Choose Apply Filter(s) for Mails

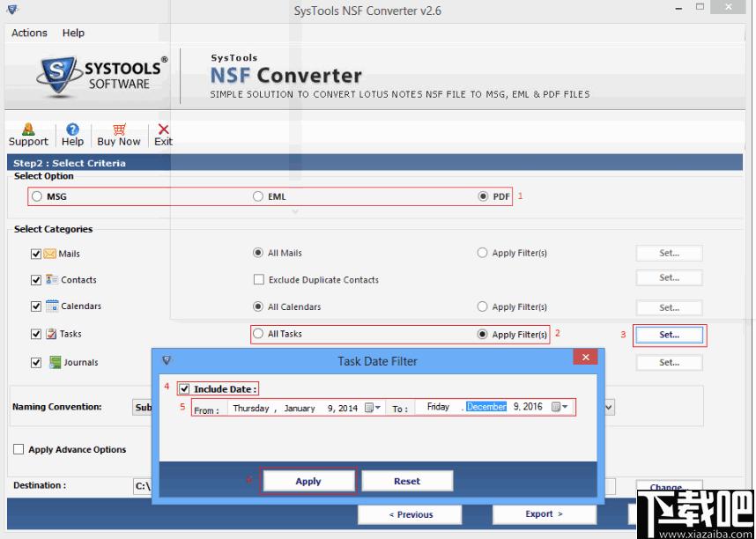[x=482, y=253]
